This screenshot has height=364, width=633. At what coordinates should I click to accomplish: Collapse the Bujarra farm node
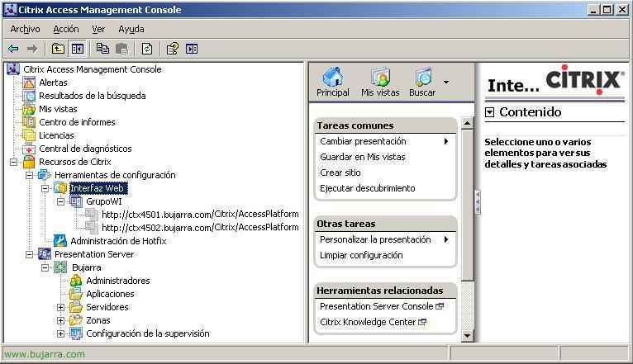click(x=45, y=267)
